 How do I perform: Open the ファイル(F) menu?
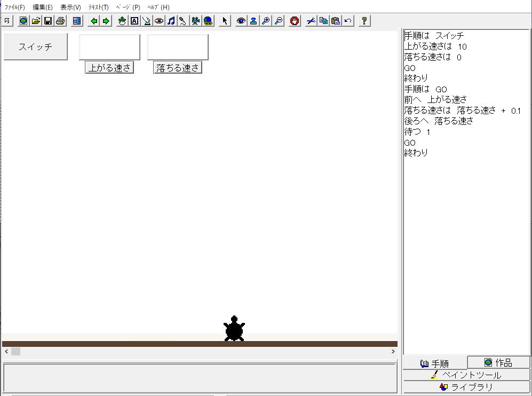point(15,7)
